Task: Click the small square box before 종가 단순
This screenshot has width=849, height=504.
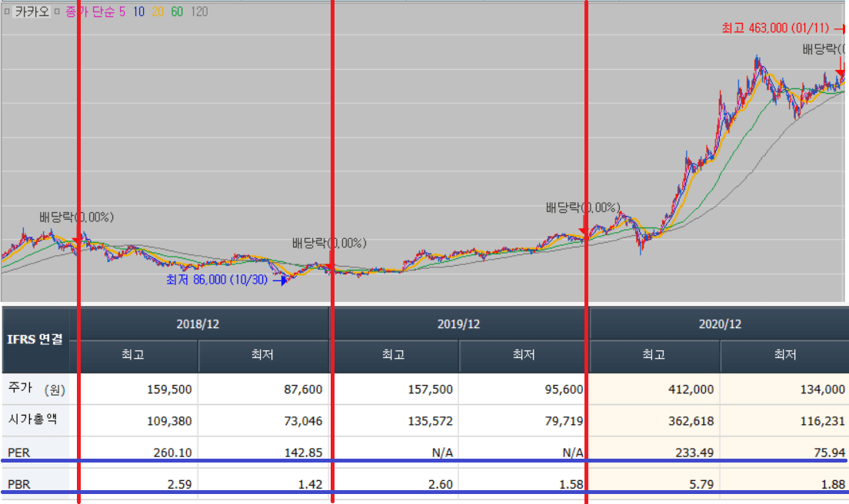Action: pos(57,12)
